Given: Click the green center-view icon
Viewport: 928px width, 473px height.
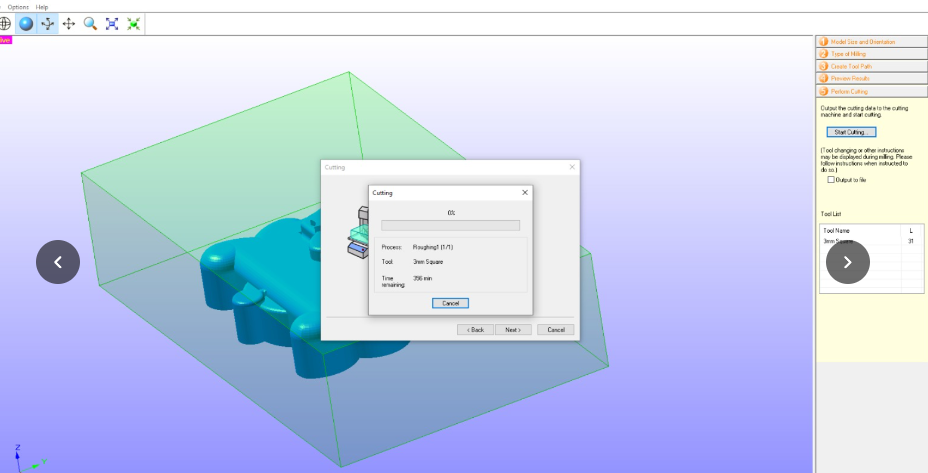Looking at the screenshot, I should tap(134, 24).
